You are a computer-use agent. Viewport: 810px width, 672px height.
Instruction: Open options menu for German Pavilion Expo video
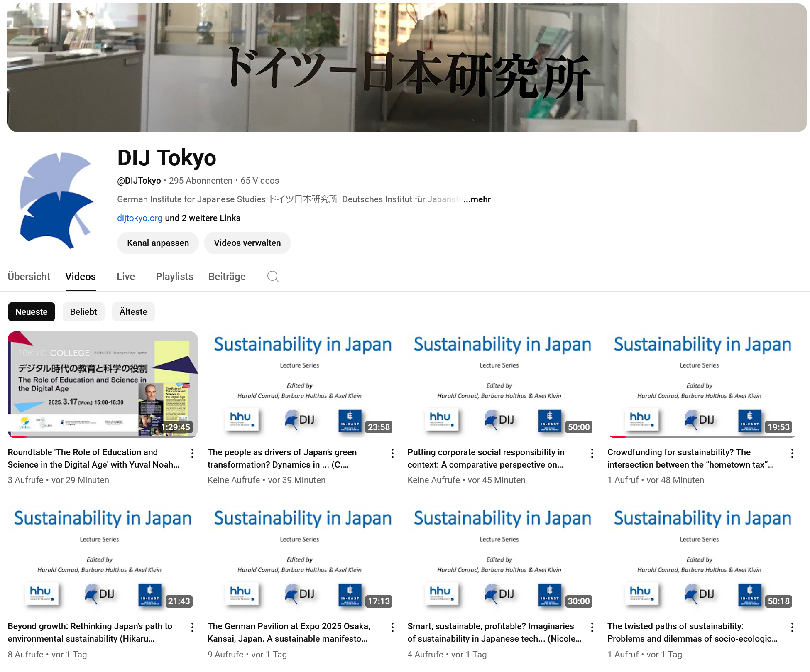pos(392,627)
